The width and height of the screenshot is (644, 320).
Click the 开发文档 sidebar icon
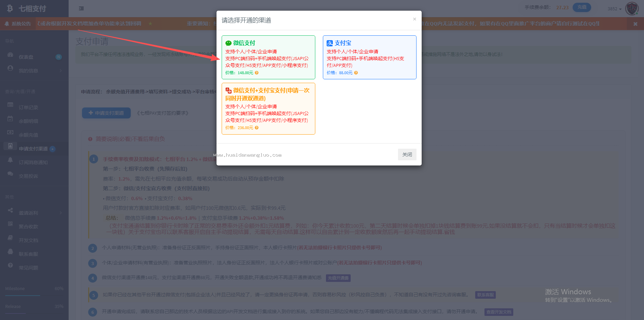click(x=10, y=238)
